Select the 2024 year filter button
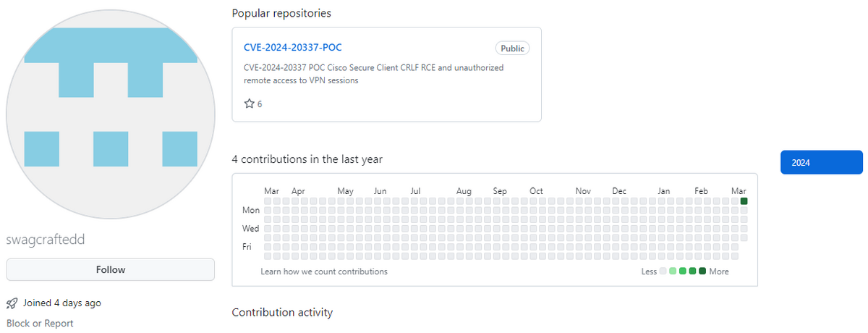Viewport: 868px width, 333px height. tap(821, 163)
